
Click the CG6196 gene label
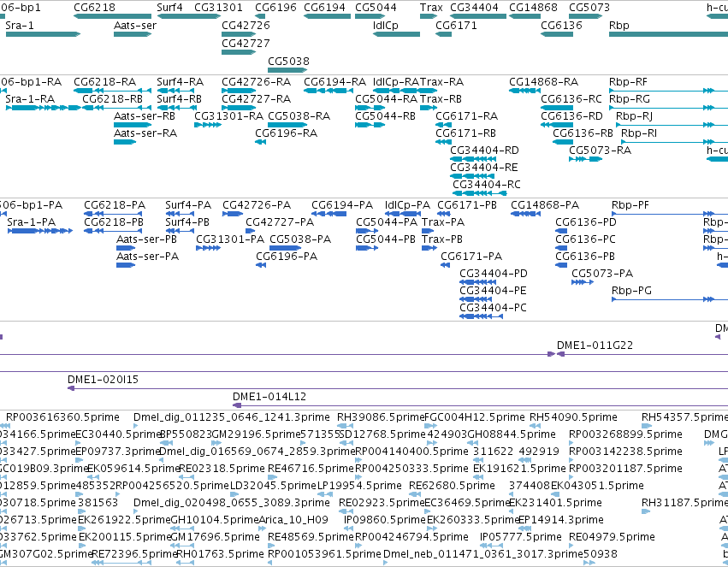(275, 8)
